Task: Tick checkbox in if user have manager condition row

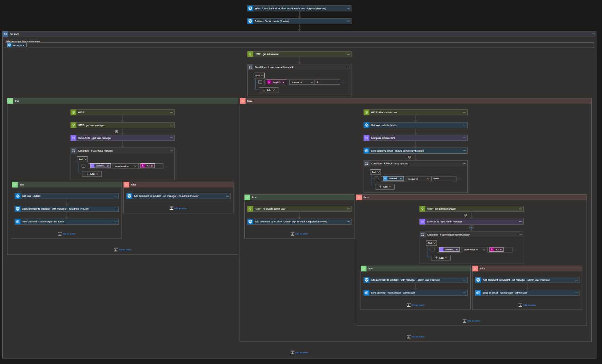Action: [x=83, y=166]
